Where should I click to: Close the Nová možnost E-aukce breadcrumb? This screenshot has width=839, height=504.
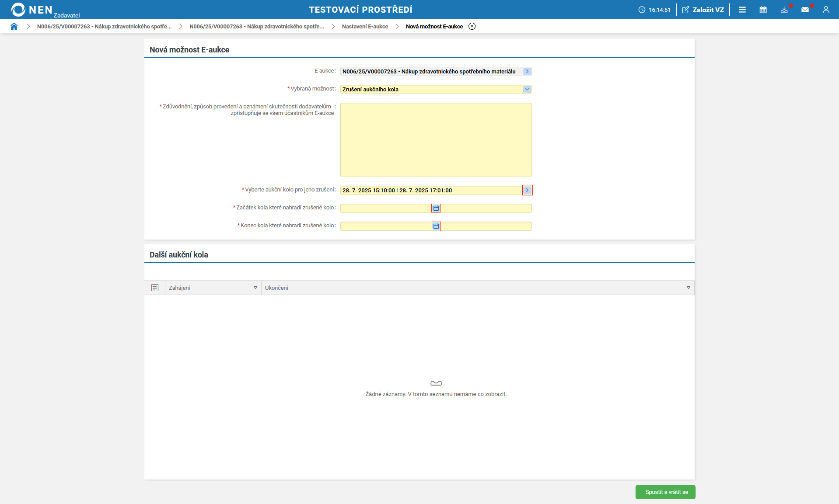472,26
